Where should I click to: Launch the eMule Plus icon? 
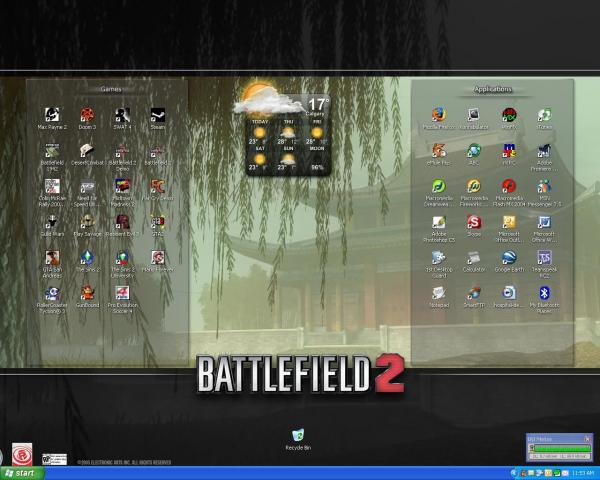coord(439,151)
